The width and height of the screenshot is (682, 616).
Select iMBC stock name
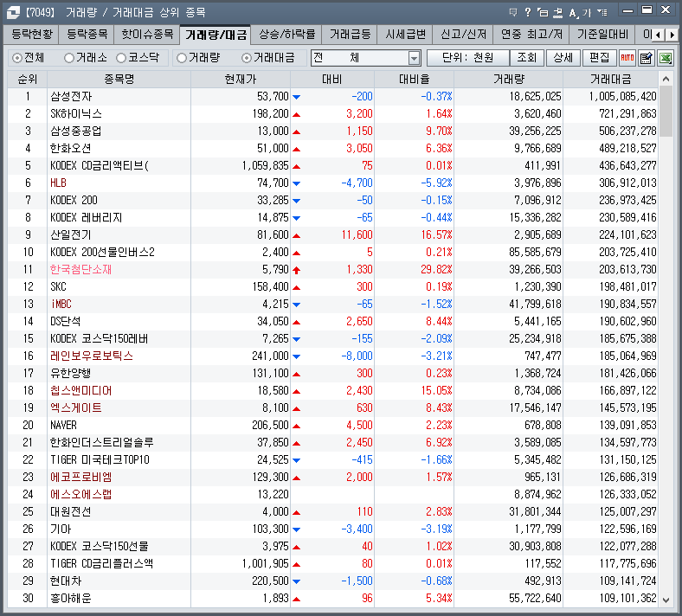click(61, 305)
